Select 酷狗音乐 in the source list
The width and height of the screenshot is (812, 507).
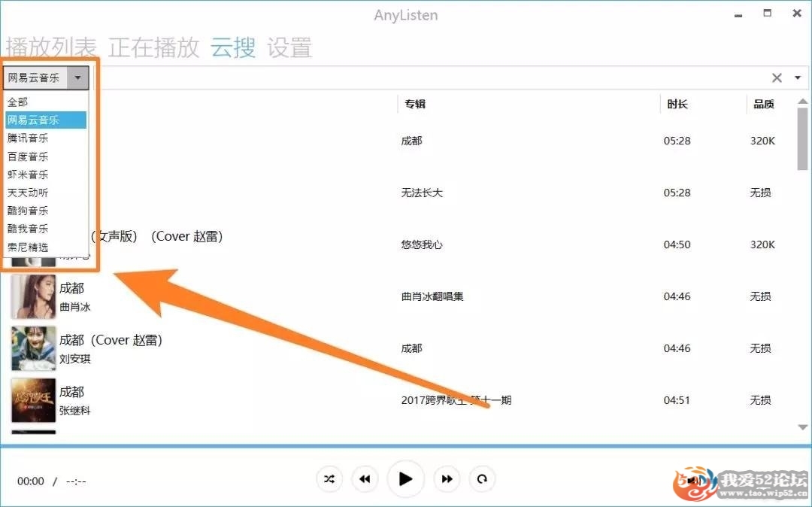click(46, 211)
